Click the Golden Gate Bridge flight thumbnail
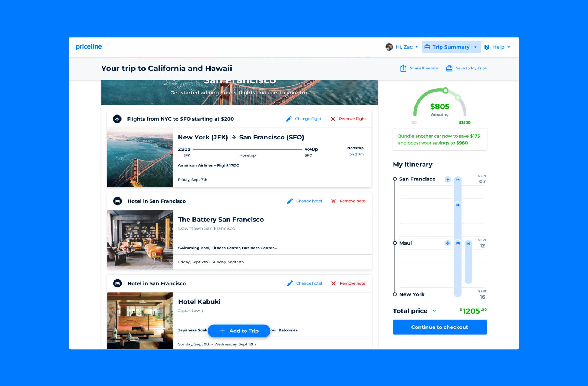588x386 pixels. tap(140, 158)
